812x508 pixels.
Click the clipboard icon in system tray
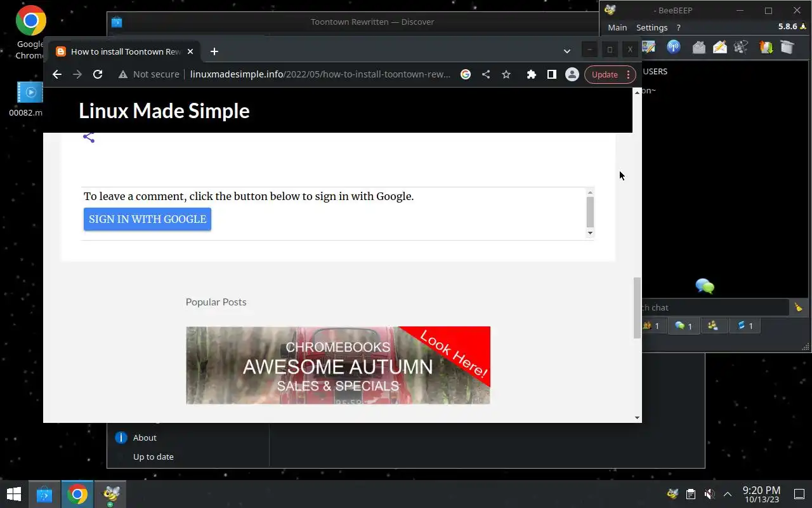click(691, 494)
